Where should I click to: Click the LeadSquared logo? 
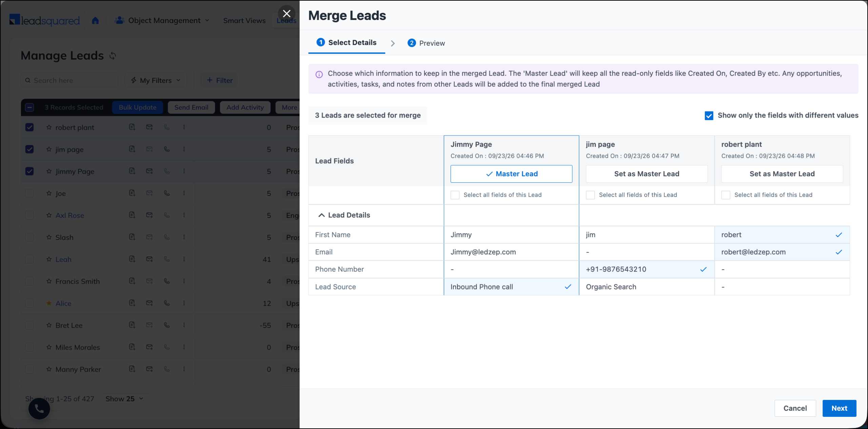click(x=44, y=20)
